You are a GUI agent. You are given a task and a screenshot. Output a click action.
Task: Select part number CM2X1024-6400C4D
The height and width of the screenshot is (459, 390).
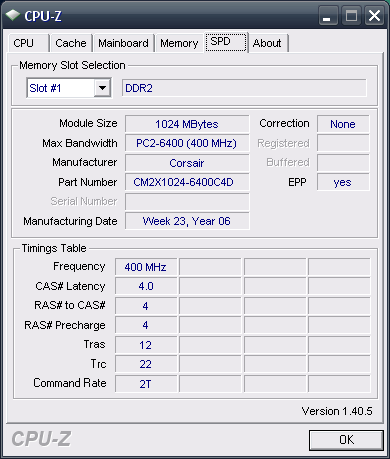tap(187, 182)
